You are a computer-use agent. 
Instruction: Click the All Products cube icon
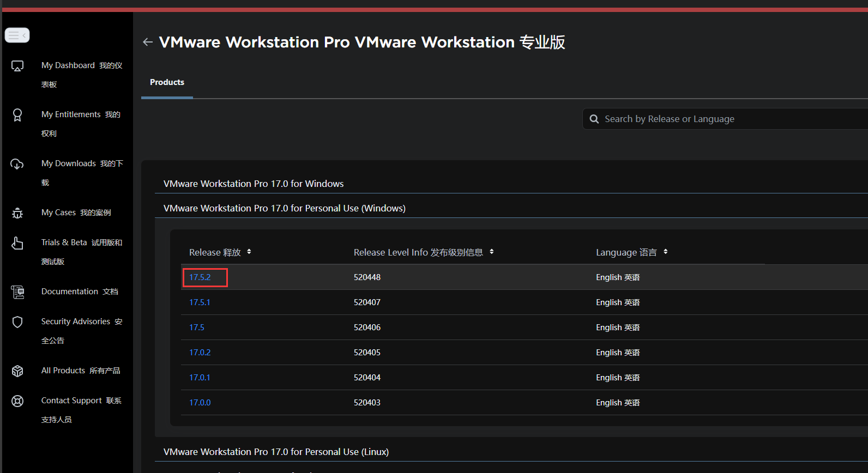tap(17, 371)
